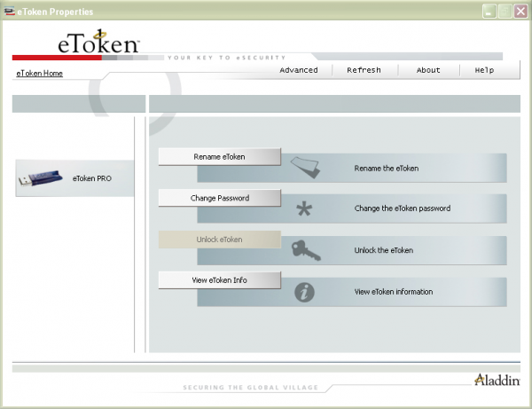532x409 pixels.
Task: Click the Aladdin logo
Action: [497, 380]
